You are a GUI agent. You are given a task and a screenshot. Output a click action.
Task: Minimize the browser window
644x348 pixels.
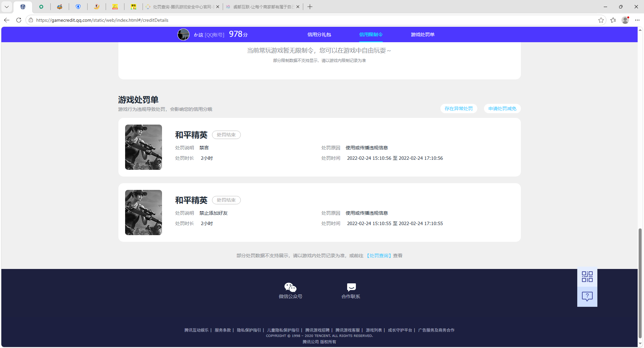[605, 7]
